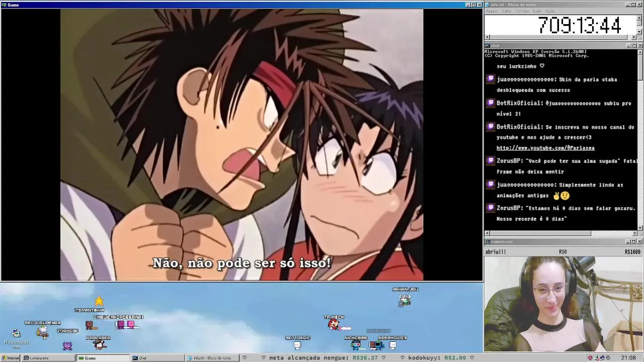Click the system tray clock 21:08
This screenshot has width=644, height=362.
[628, 358]
